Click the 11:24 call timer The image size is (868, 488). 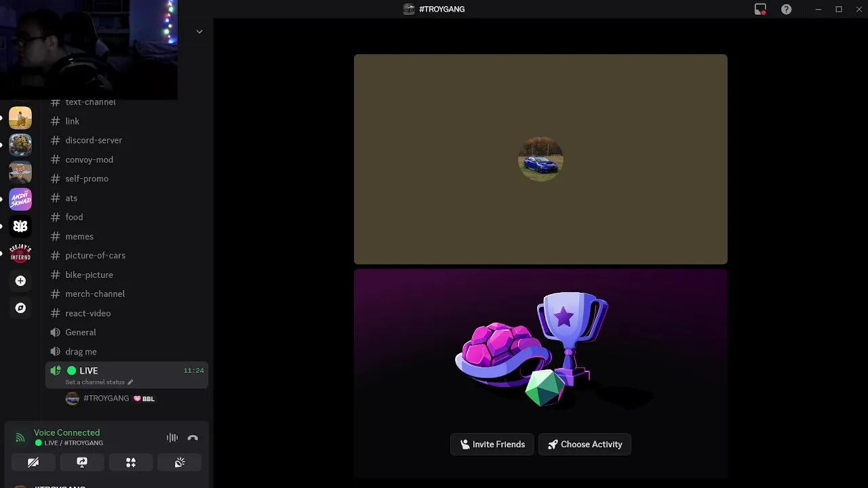[x=193, y=371]
